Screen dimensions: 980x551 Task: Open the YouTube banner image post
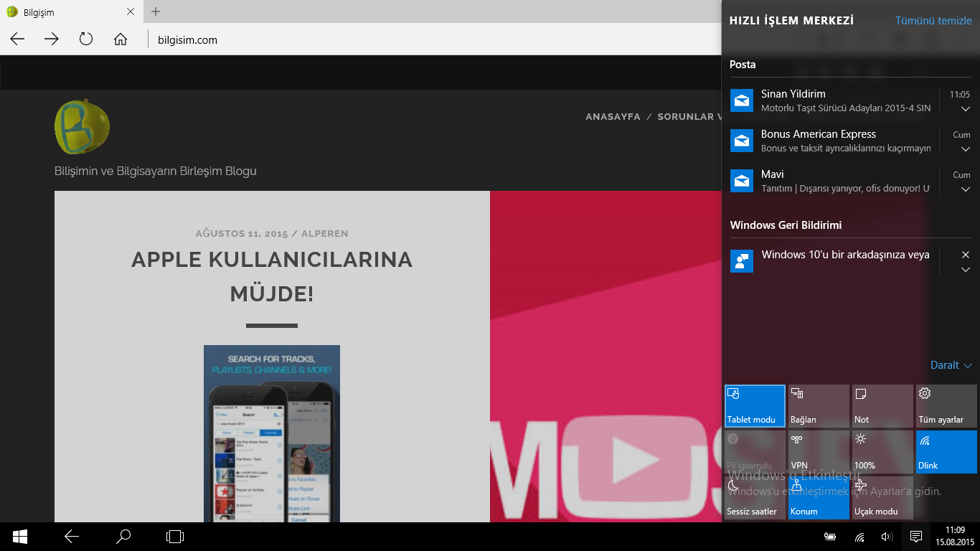[606, 357]
